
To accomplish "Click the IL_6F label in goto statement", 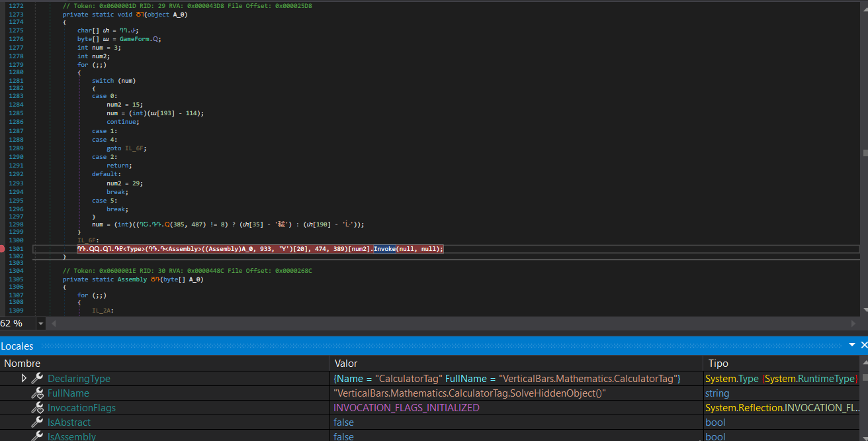I will click(136, 148).
